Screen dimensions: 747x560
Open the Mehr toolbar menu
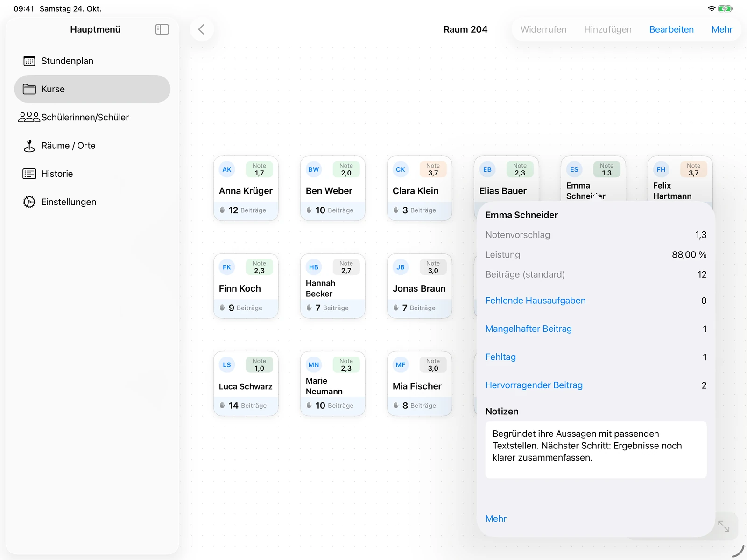pos(722,29)
